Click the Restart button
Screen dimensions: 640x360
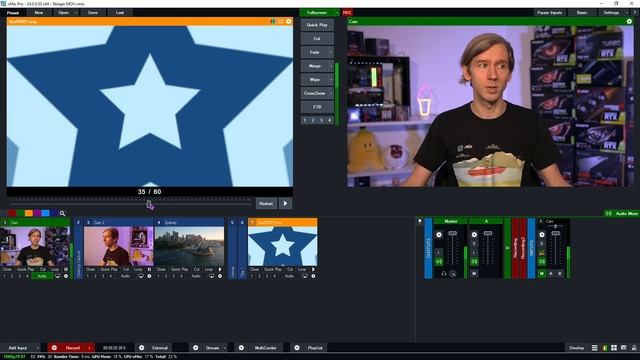pos(266,203)
